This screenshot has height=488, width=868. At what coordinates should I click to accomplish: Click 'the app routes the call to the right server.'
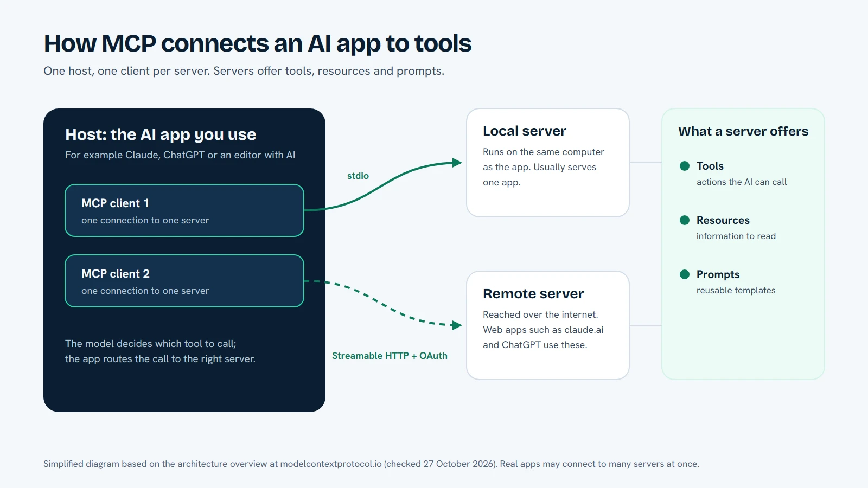pos(160,359)
